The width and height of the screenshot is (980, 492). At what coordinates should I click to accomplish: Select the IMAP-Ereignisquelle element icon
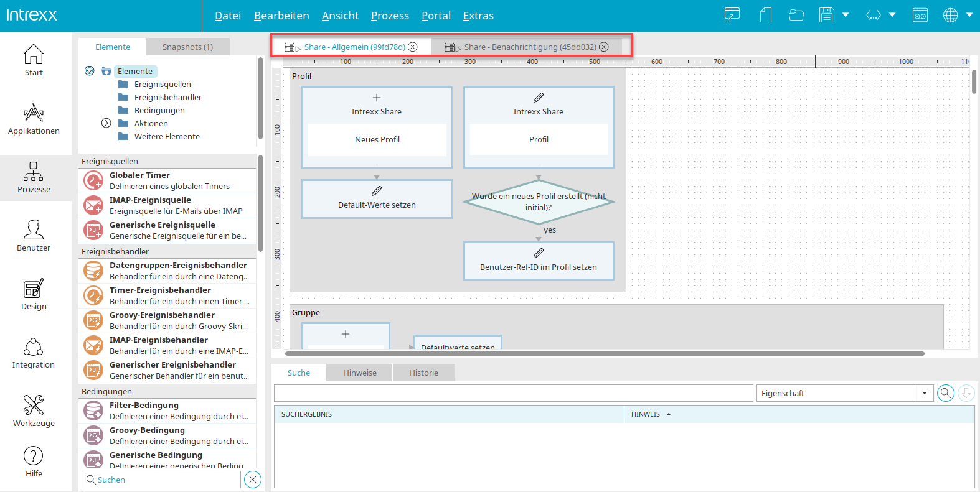click(93, 205)
